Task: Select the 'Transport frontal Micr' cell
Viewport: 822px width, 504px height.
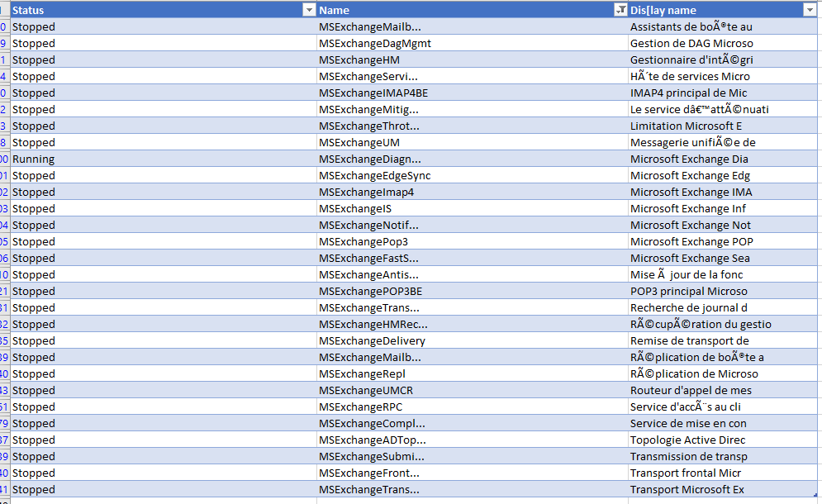Action: (x=722, y=473)
